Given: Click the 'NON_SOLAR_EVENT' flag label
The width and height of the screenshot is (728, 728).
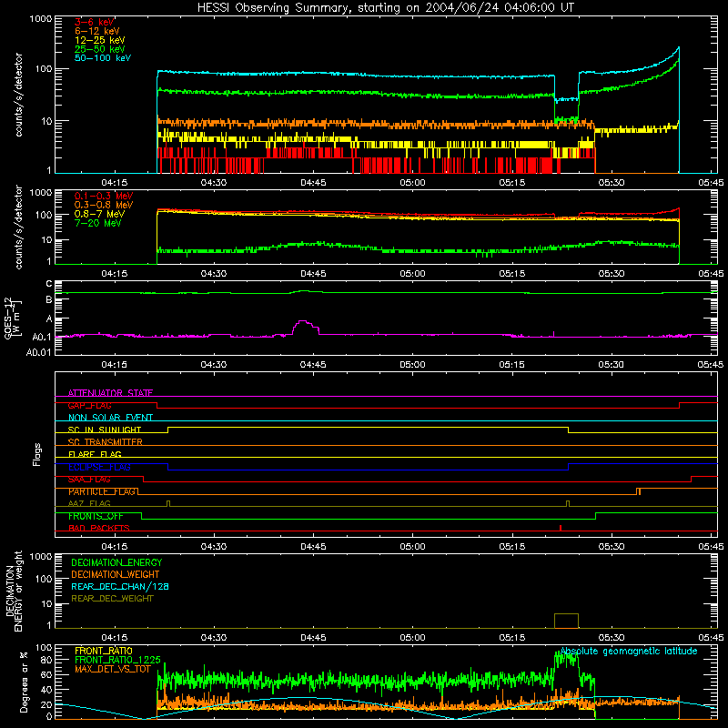Looking at the screenshot, I should coord(110,418).
